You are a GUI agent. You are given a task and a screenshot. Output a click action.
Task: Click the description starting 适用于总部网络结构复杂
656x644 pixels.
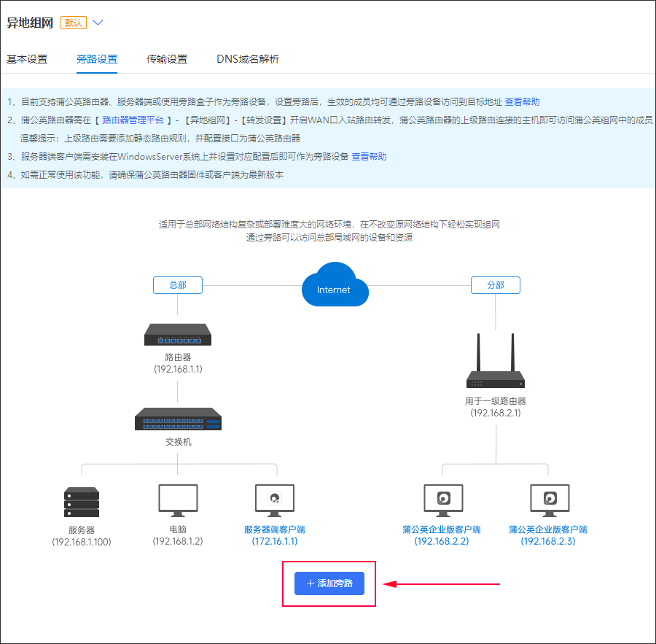click(329, 225)
